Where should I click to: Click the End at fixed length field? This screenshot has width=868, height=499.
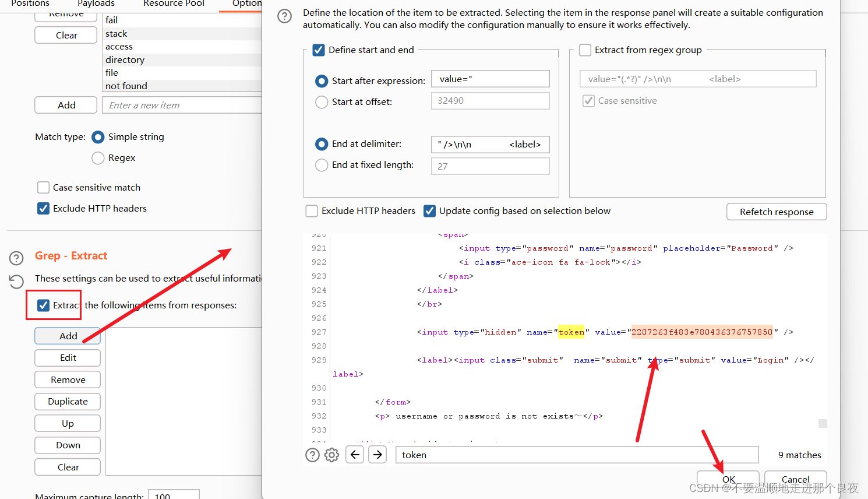click(x=491, y=166)
